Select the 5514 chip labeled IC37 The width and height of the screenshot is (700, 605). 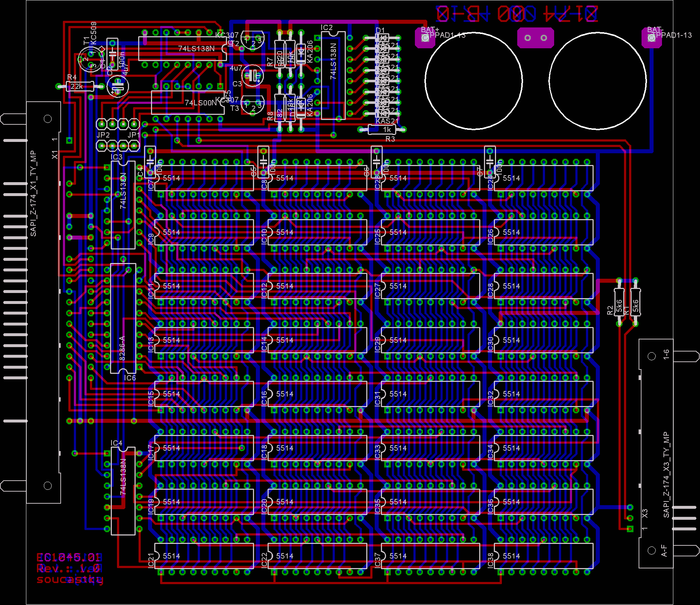click(431, 556)
